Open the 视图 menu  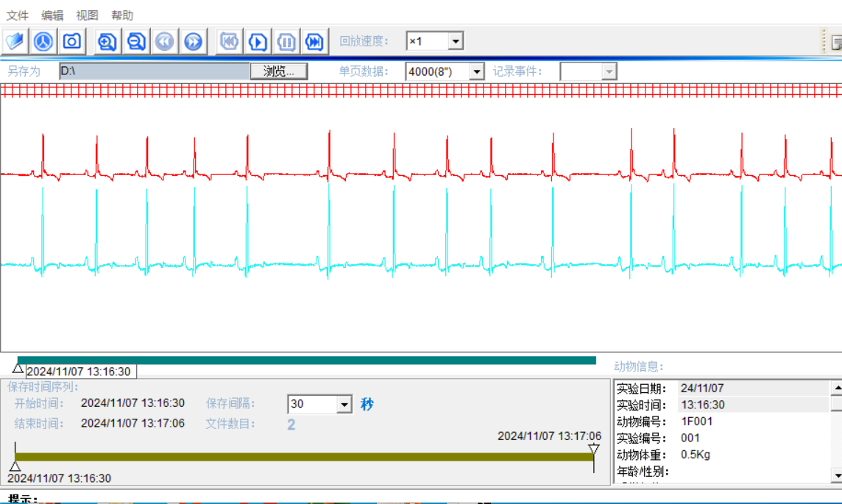tap(87, 15)
